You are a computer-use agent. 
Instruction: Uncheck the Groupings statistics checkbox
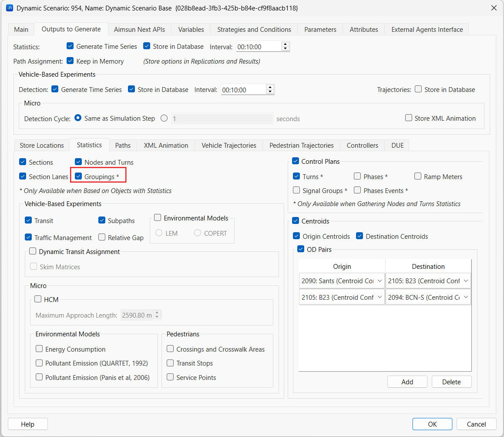(x=79, y=176)
